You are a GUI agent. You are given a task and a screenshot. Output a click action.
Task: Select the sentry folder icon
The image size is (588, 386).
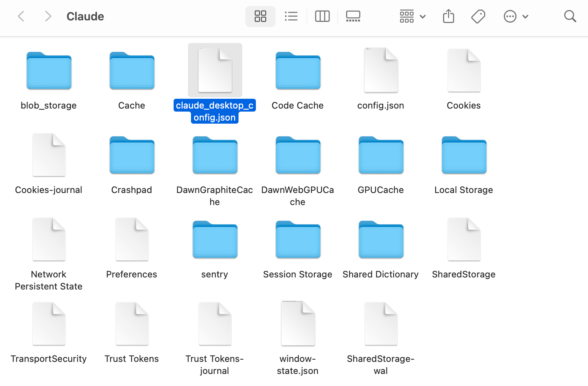215,239
